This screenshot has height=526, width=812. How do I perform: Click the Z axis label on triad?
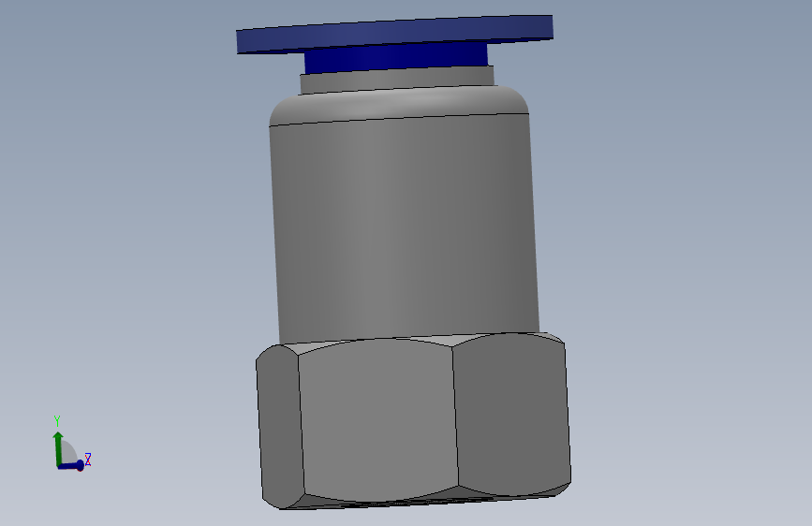88,460
